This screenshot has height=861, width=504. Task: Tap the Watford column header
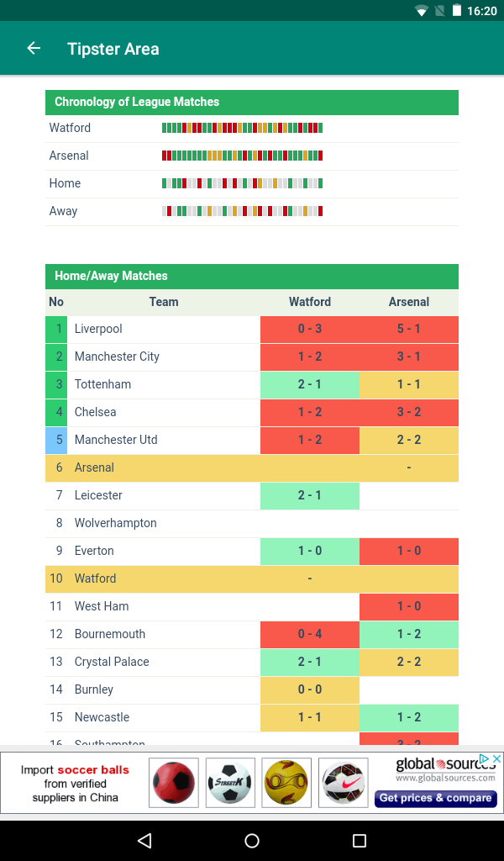[310, 302]
